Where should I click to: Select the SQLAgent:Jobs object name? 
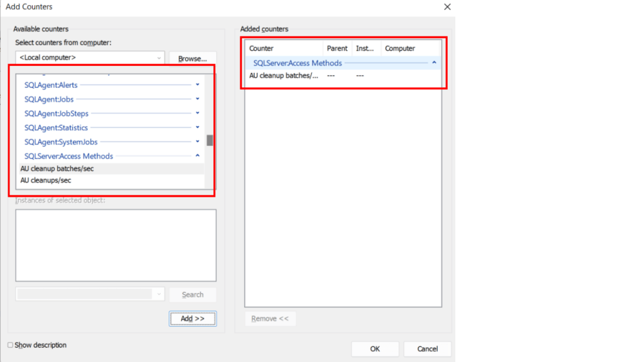(x=49, y=99)
